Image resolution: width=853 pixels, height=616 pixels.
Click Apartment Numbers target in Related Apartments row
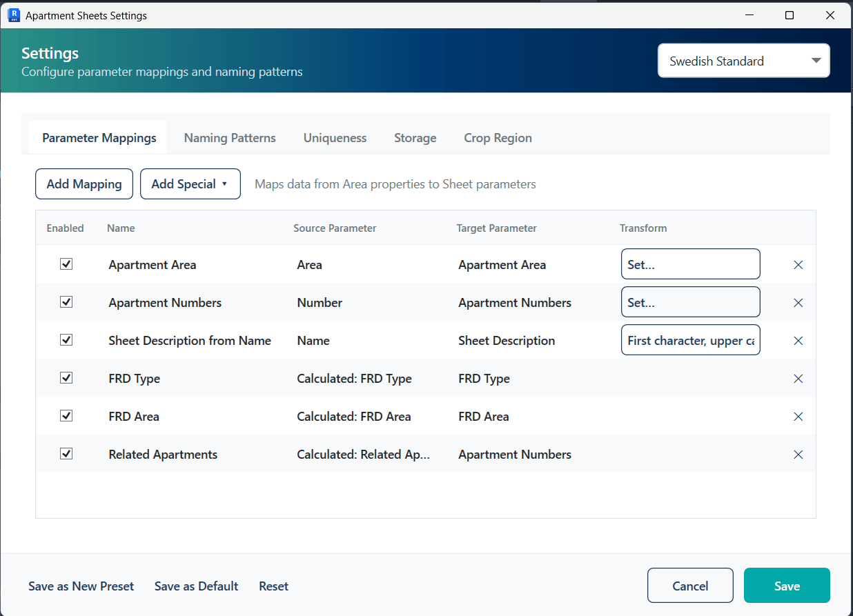point(515,455)
